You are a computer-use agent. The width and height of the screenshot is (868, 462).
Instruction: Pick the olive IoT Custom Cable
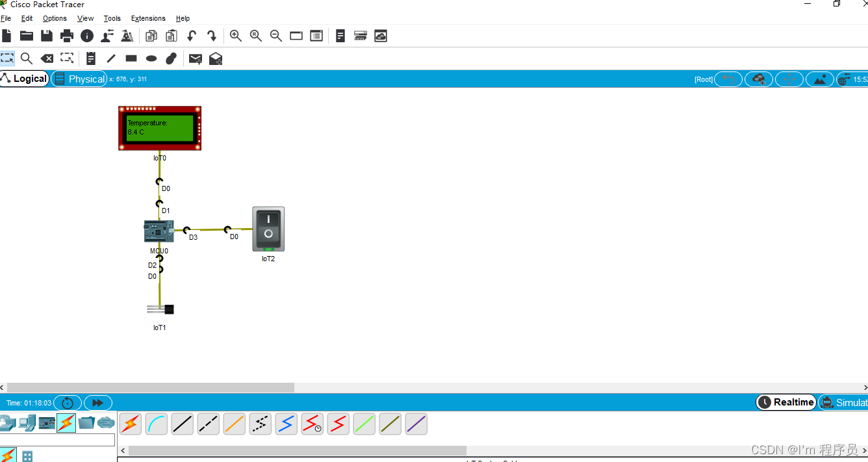click(390, 424)
